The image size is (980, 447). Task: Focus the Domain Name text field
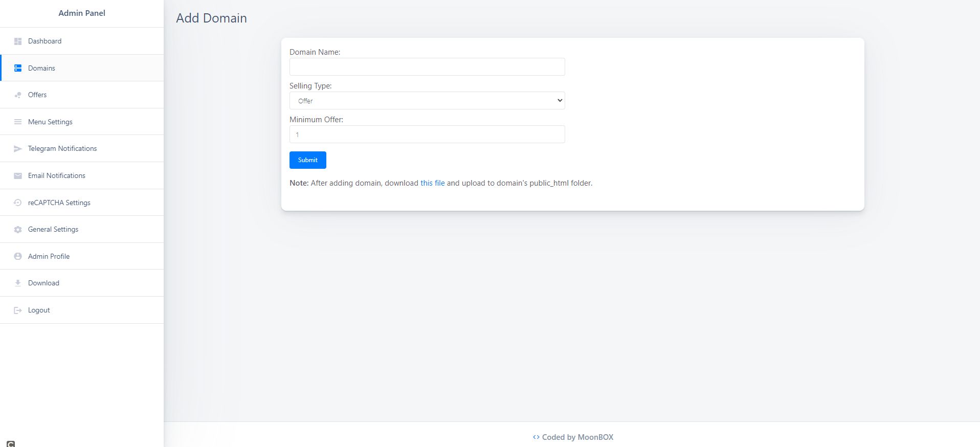tap(427, 67)
